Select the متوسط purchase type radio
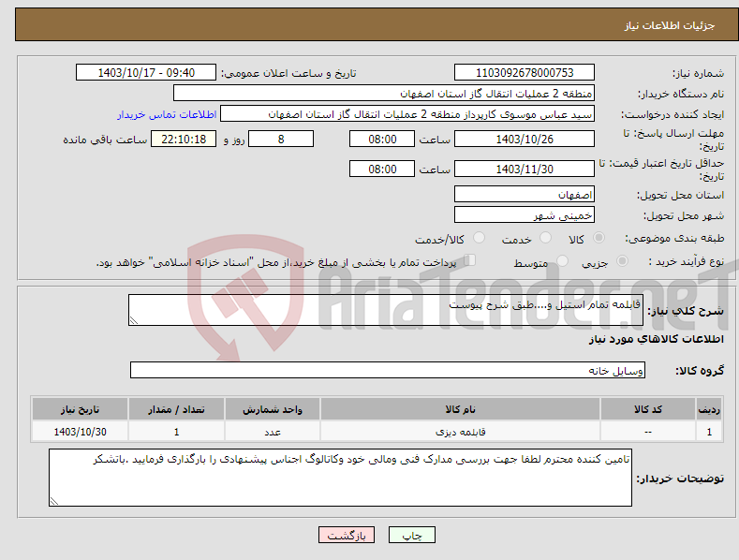Screen dimensions: 739x560 click(x=562, y=260)
